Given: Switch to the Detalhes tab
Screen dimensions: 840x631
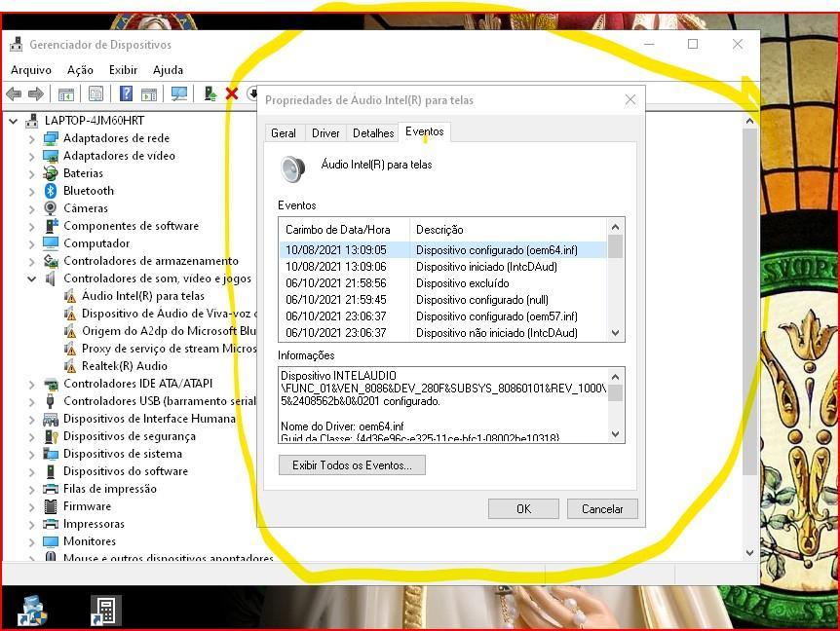Looking at the screenshot, I should tap(373, 132).
